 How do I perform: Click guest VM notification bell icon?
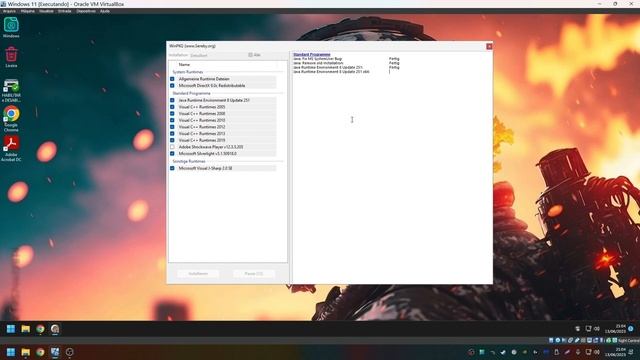(631, 329)
